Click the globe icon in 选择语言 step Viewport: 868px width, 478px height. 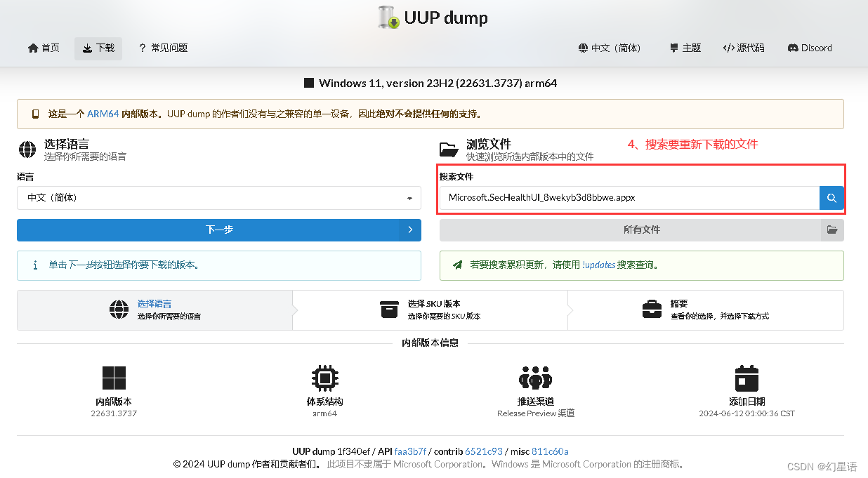click(119, 310)
